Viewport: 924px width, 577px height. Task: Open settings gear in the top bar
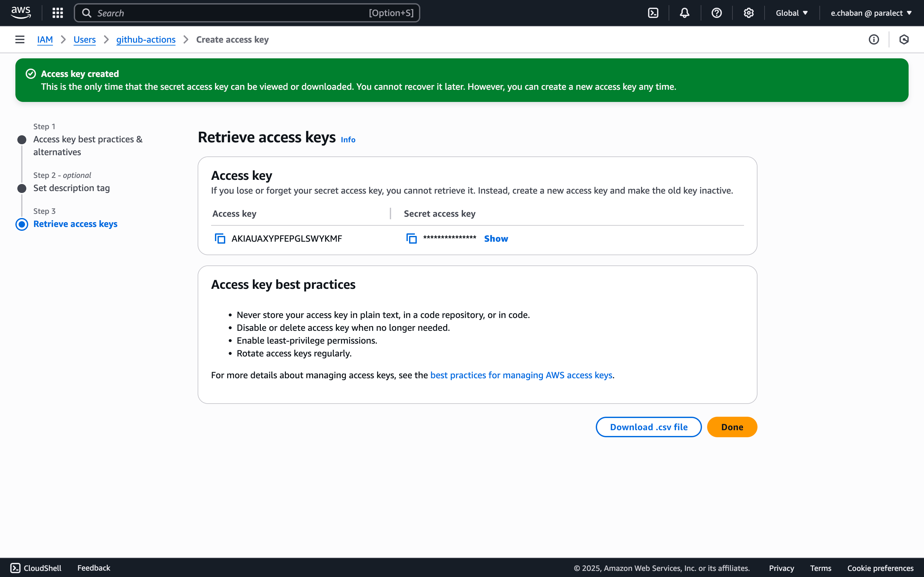749,13
